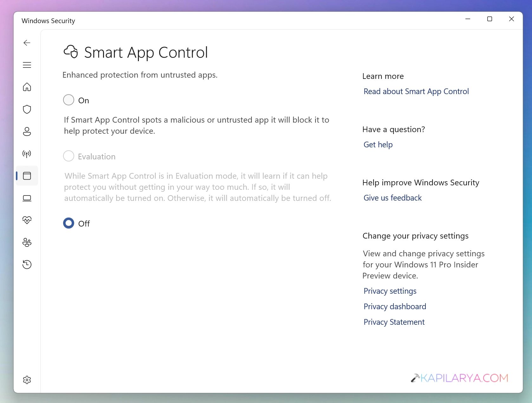Click 'Change your privacy settings' heading
Image resolution: width=532 pixels, height=403 pixels.
point(415,236)
